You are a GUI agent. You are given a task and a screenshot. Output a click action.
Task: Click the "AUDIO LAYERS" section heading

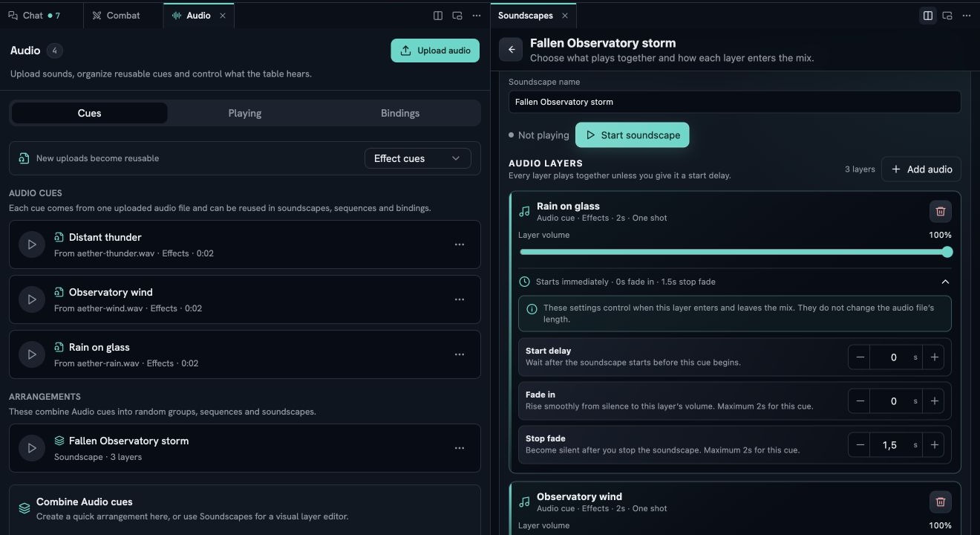tap(546, 163)
